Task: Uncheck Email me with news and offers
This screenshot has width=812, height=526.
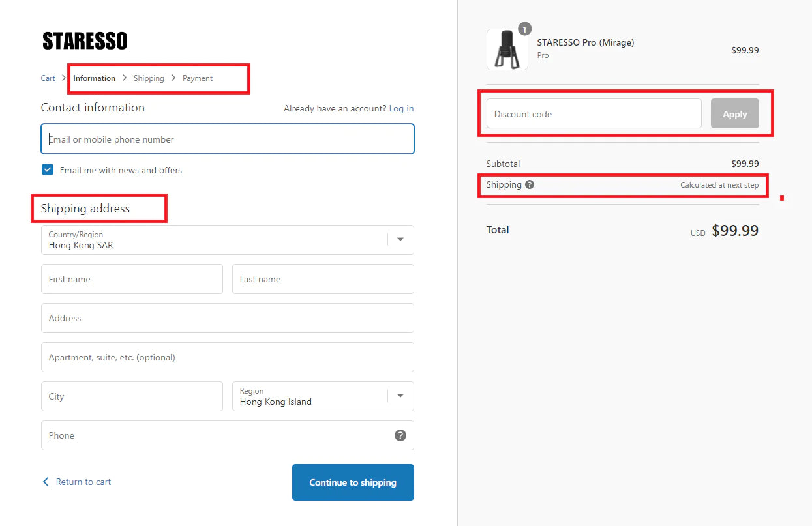Action: point(48,170)
